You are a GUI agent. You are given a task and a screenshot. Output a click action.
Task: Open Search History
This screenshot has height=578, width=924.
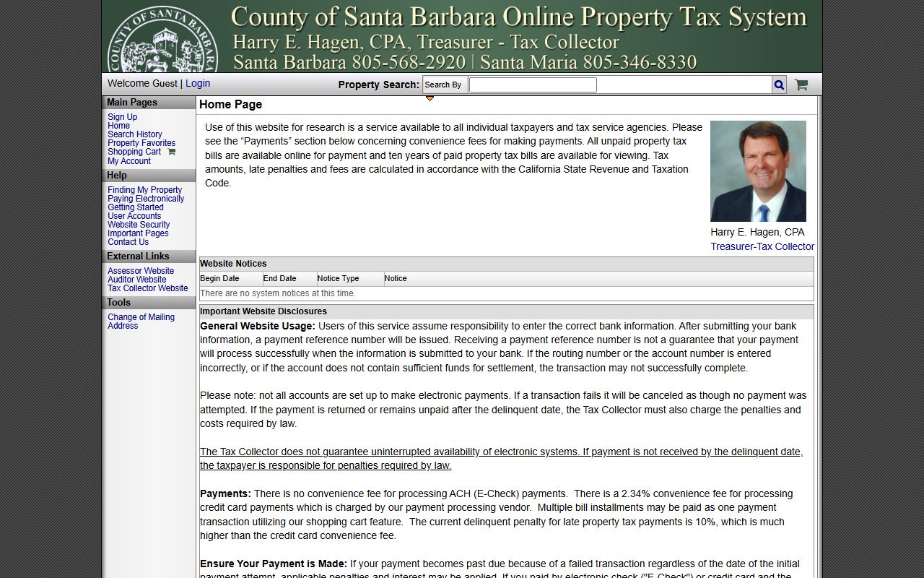135,134
